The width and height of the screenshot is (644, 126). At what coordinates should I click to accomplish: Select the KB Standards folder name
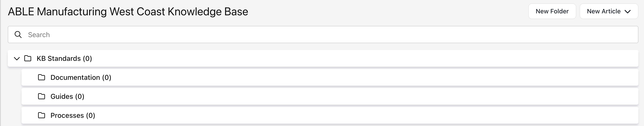(58, 58)
